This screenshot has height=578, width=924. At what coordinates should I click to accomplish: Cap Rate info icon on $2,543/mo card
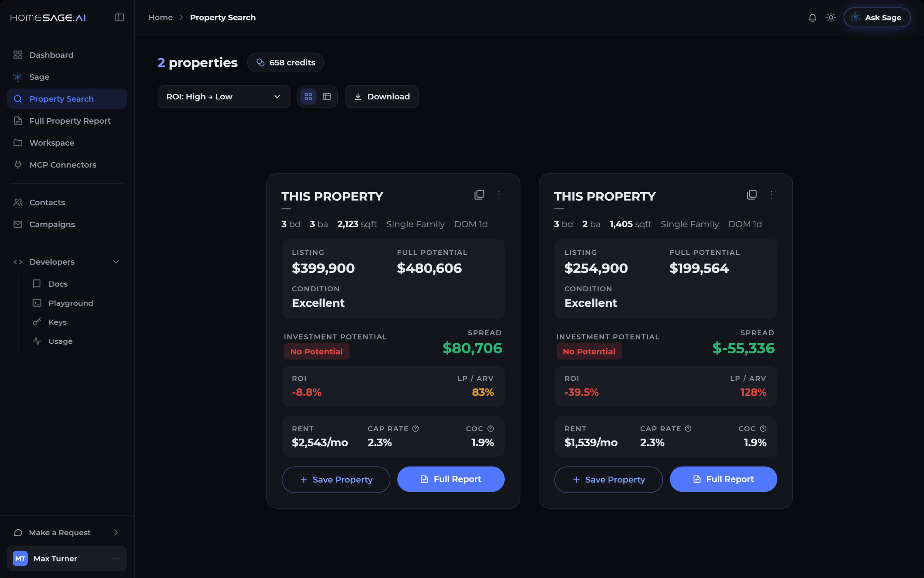tap(415, 428)
